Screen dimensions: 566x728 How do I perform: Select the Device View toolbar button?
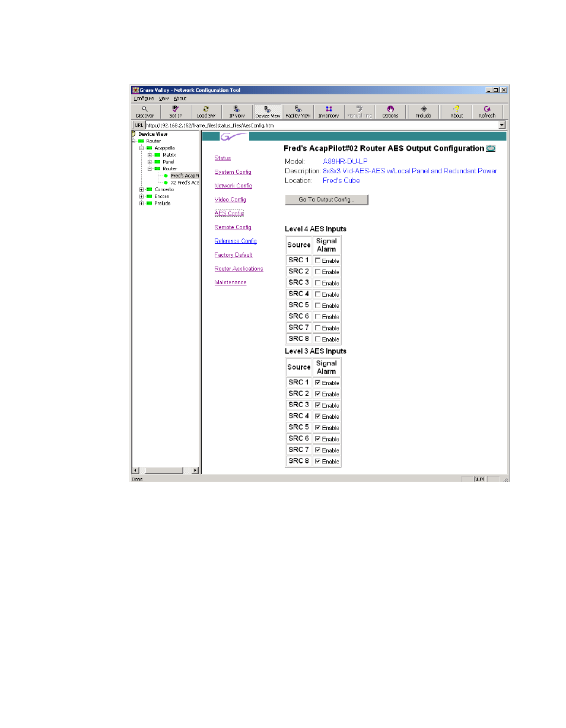click(268, 112)
